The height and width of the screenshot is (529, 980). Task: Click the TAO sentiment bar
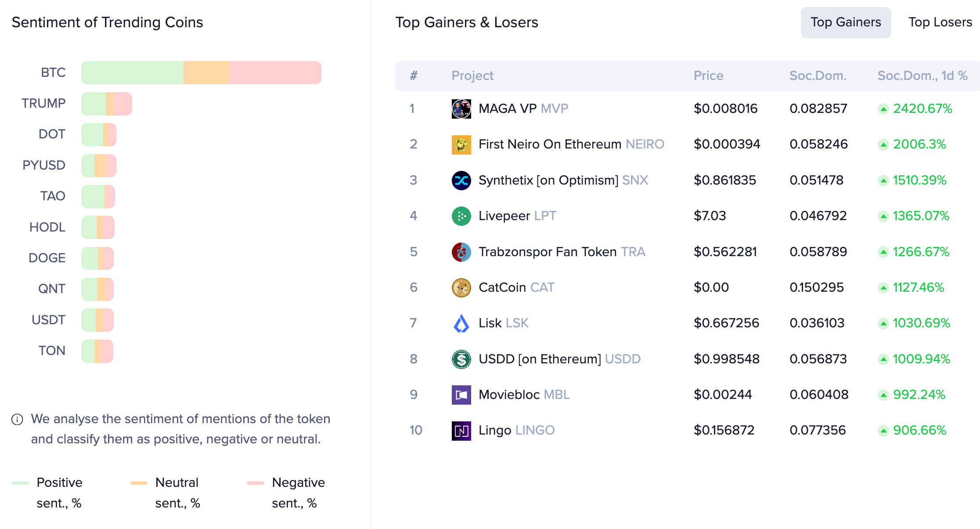pyautogui.click(x=98, y=196)
